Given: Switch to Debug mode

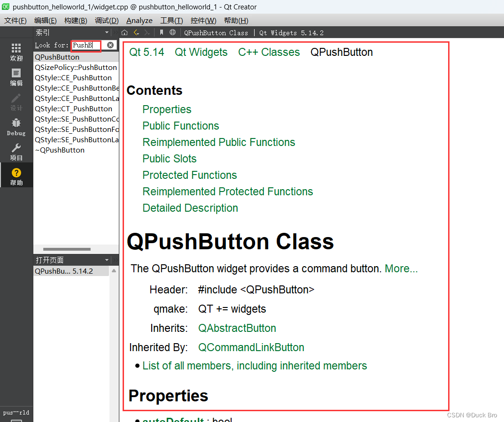Looking at the screenshot, I should 16,127.
